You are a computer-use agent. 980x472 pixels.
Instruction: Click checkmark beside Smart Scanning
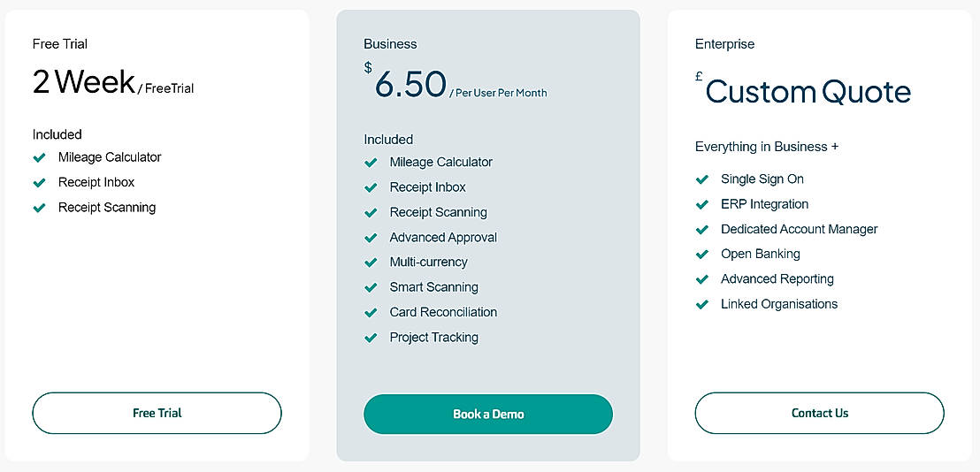point(371,287)
